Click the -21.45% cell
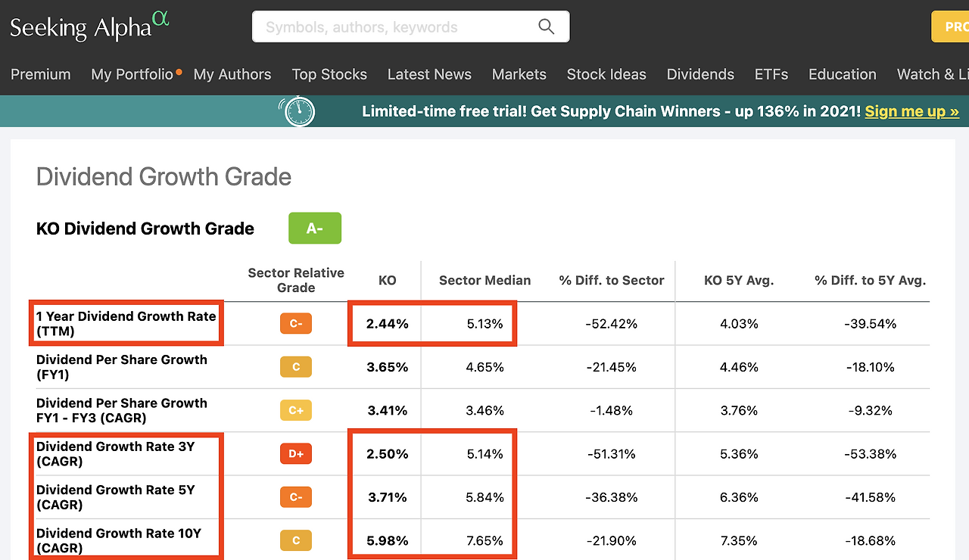Image resolution: width=969 pixels, height=560 pixels. click(x=612, y=367)
